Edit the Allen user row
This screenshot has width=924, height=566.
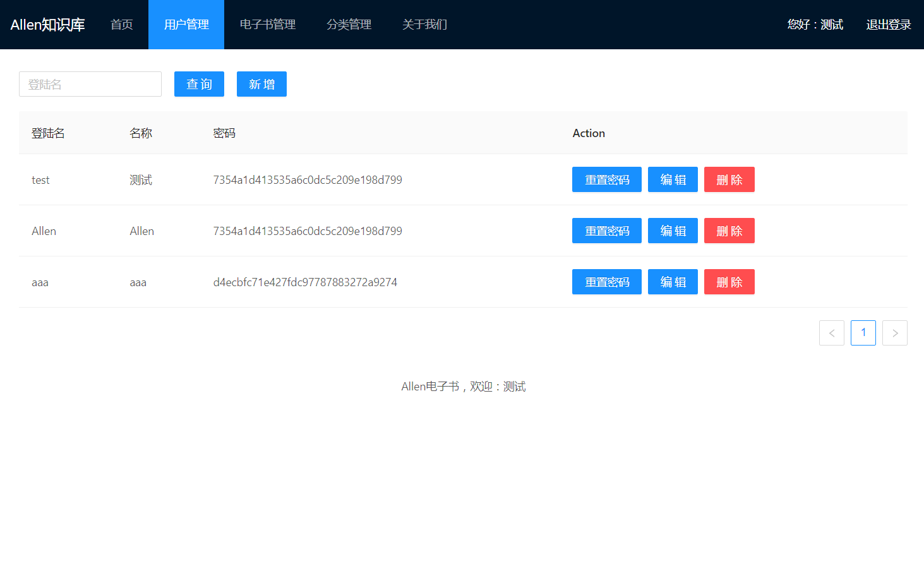673,231
